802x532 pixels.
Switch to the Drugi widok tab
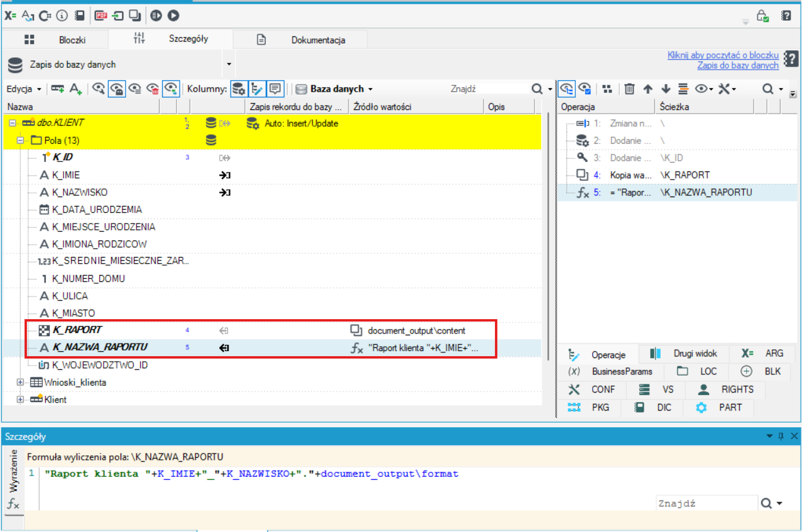(684, 354)
